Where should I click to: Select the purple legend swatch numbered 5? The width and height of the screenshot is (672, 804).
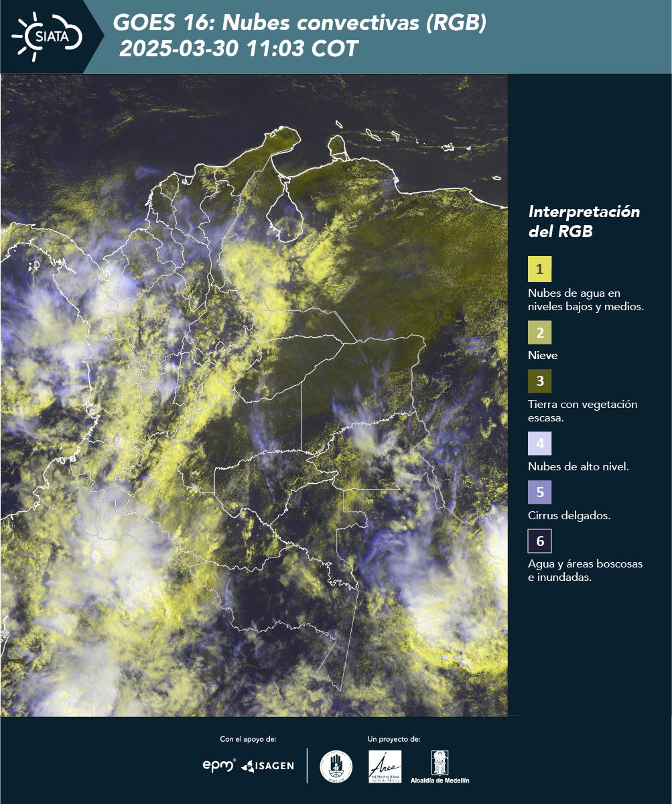(539, 492)
